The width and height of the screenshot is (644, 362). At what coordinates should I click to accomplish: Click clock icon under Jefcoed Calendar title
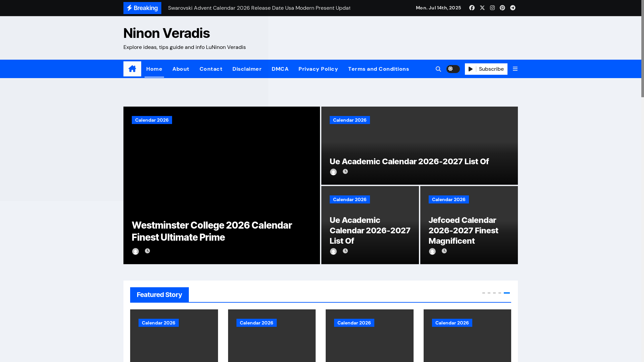click(444, 251)
